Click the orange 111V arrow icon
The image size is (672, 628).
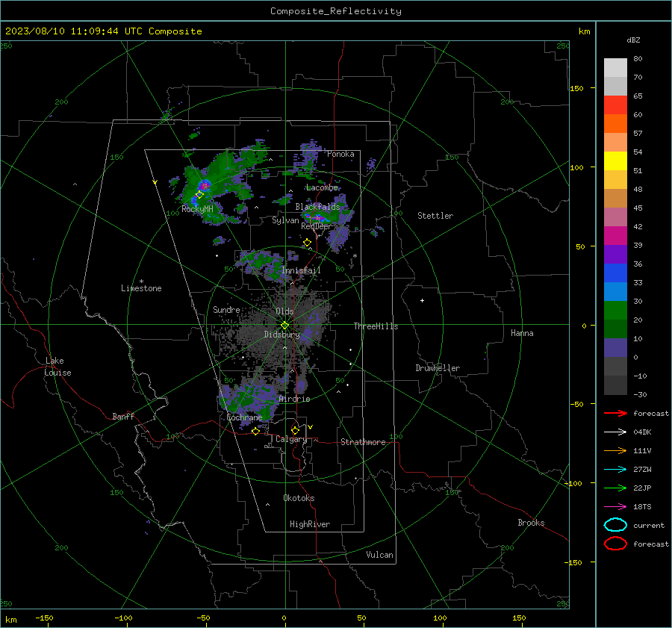[x=615, y=450]
